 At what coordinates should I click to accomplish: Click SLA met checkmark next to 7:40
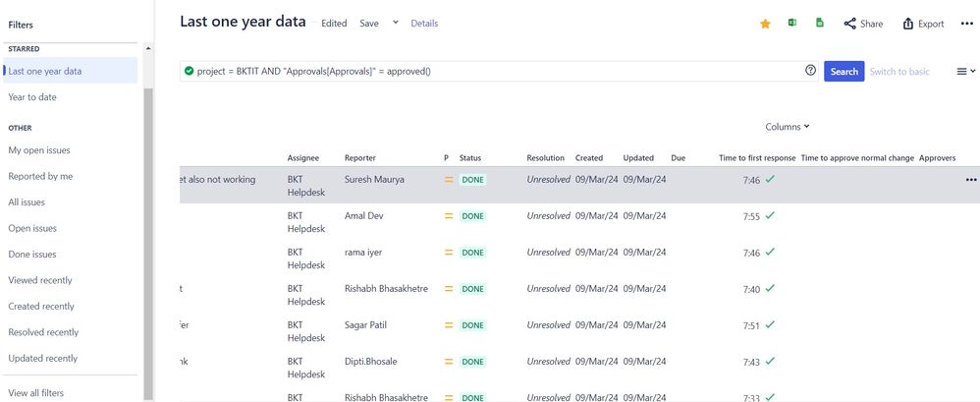[x=770, y=288]
